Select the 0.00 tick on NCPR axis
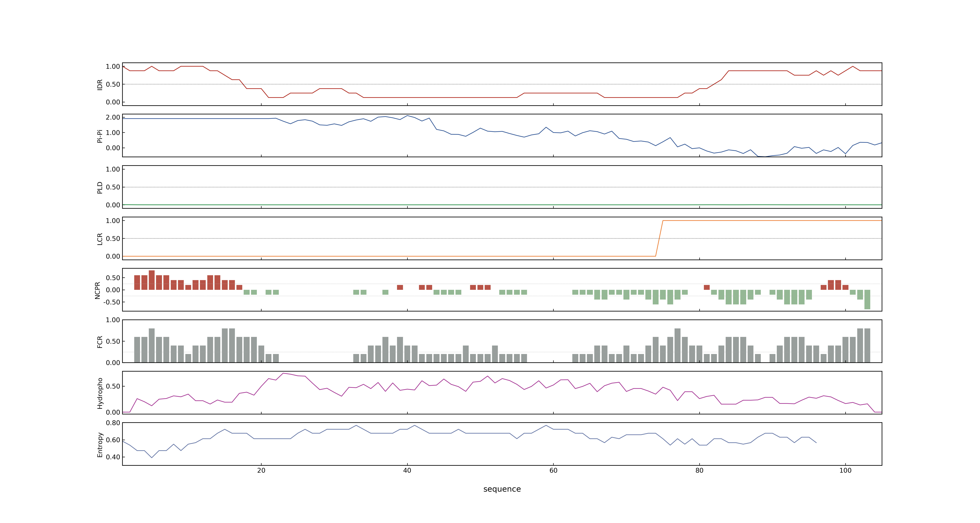This screenshot has height=523, width=980. click(113, 290)
